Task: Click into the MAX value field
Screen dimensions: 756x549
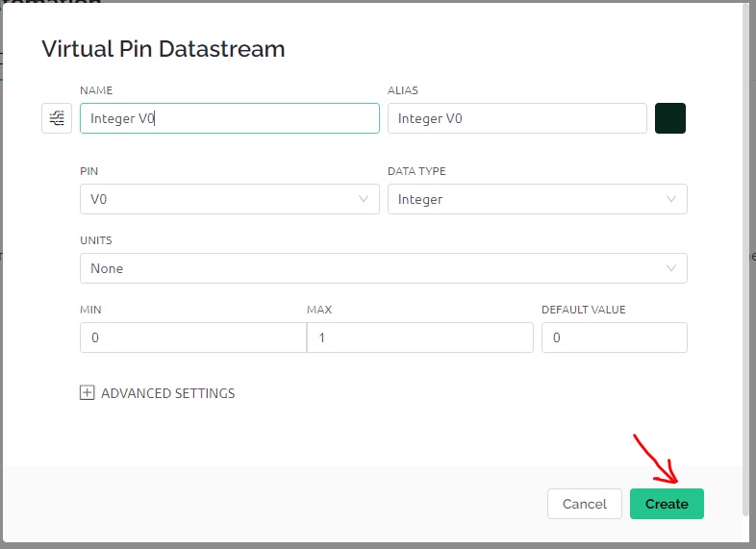Action: click(420, 337)
